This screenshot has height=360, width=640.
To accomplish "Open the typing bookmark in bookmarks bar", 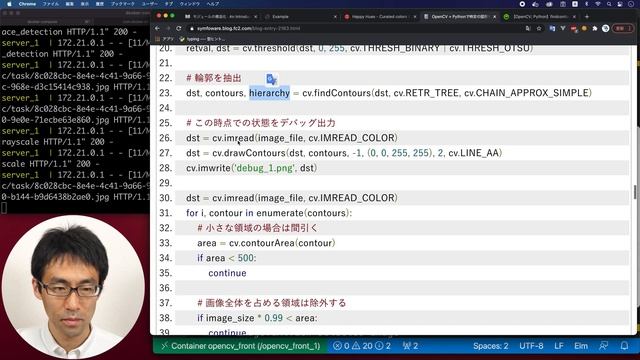I will [x=202, y=39].
